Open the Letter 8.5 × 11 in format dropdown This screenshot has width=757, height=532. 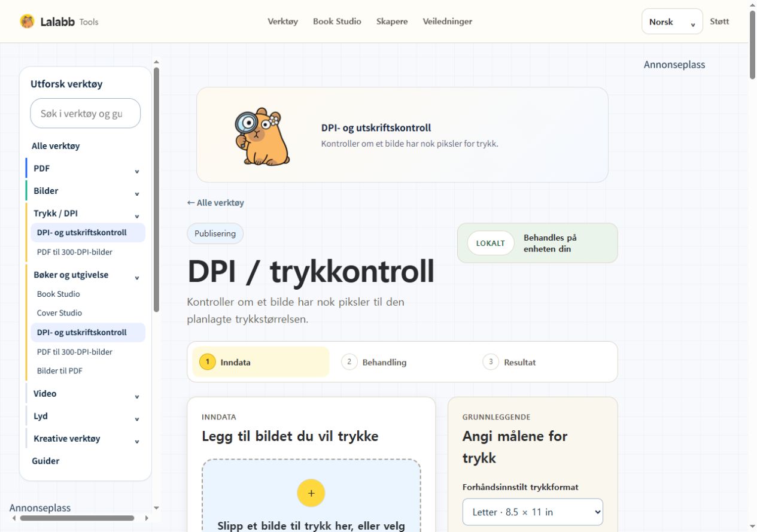point(533,512)
